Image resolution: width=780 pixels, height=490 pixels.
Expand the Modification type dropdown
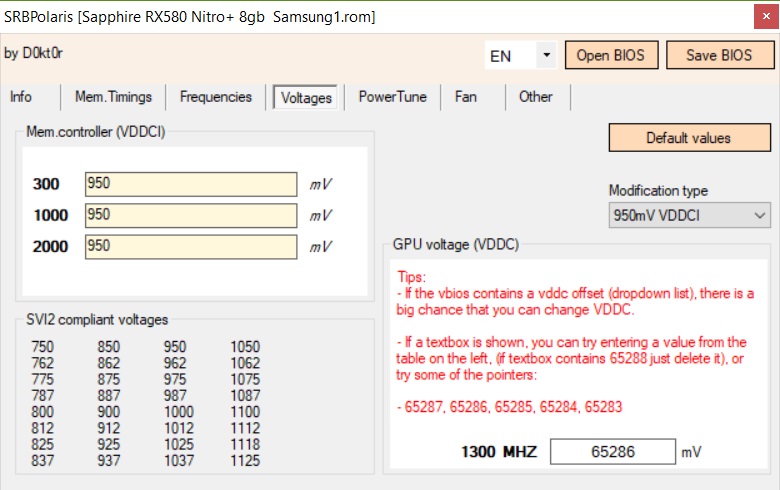tap(689, 215)
